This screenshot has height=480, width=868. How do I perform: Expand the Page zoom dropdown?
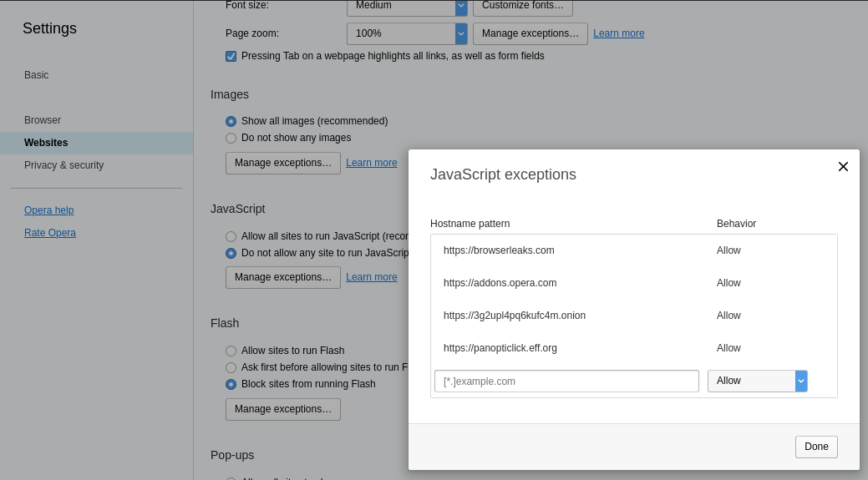click(407, 33)
